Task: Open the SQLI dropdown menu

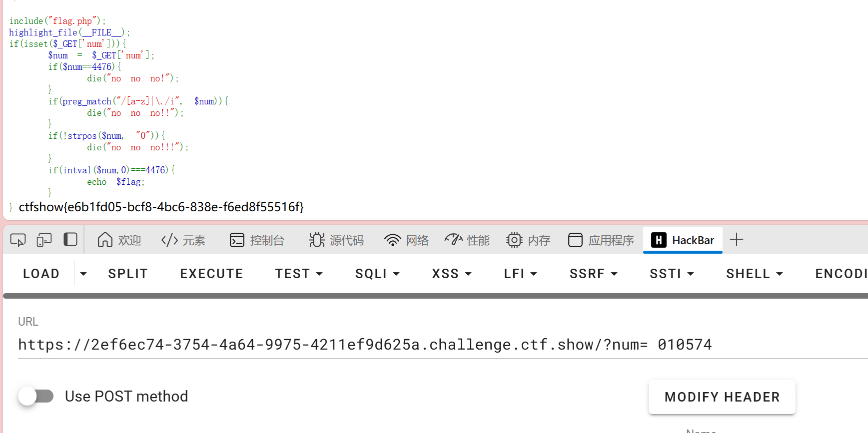Action: click(377, 274)
